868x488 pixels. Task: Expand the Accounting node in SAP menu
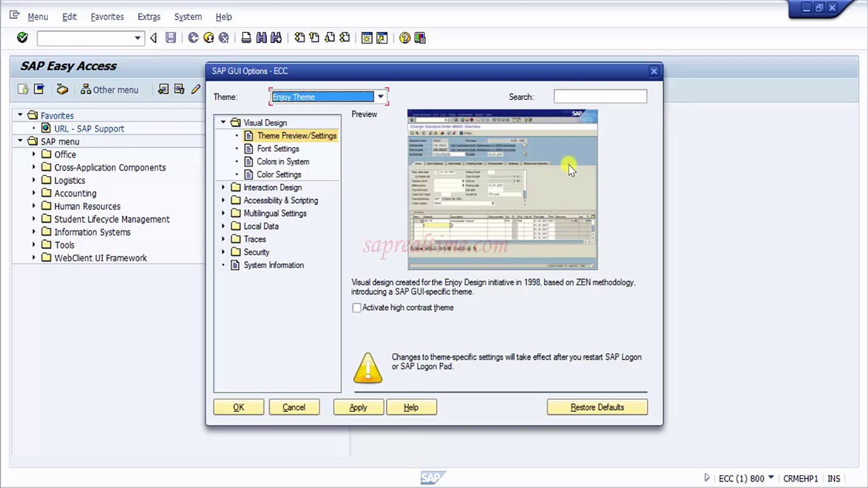coord(33,193)
